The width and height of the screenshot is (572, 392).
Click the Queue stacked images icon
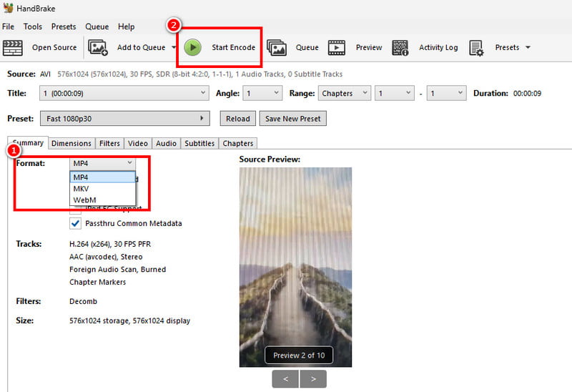pyautogui.click(x=277, y=47)
